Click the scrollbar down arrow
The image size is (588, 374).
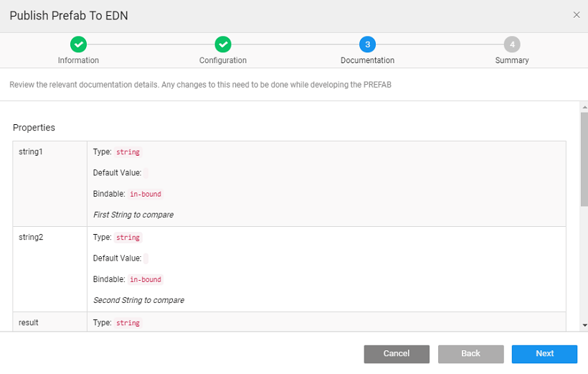(x=584, y=325)
